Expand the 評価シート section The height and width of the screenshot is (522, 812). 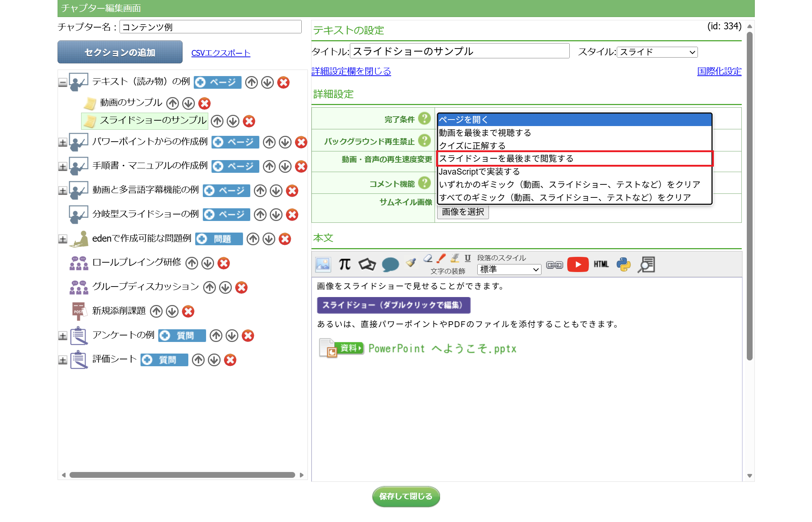[x=63, y=360]
